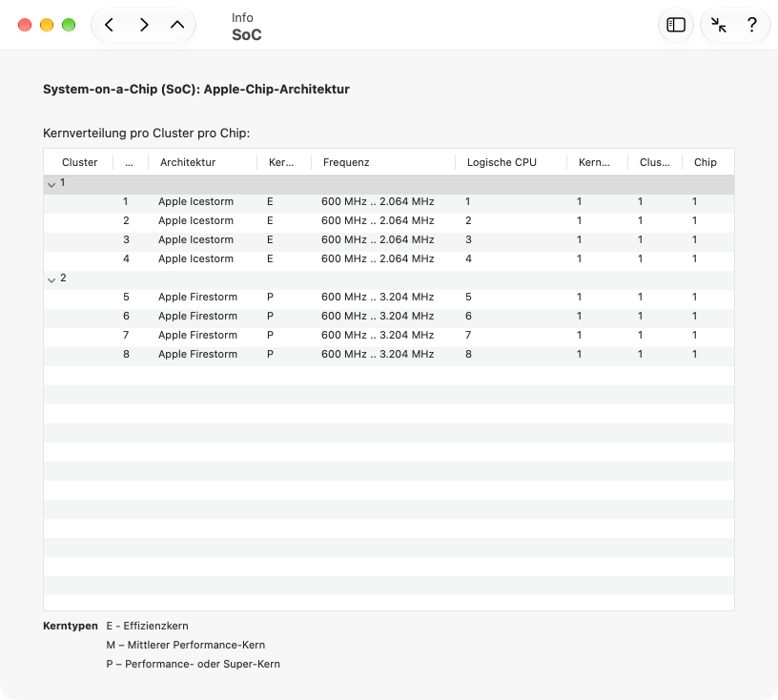
Task: Click the label Kernverteilung pro Cluster pro Chip
Action: [147, 134]
